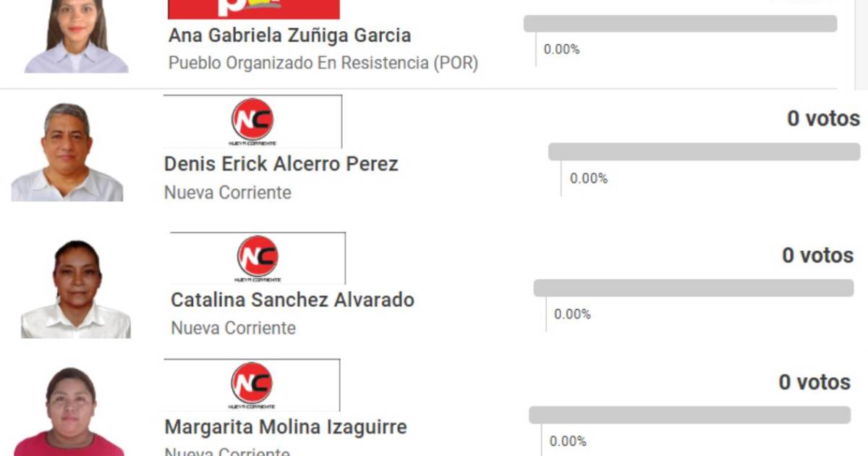
Task: Open Denis Erick Alcerro Perez's photo
Action: point(67,152)
